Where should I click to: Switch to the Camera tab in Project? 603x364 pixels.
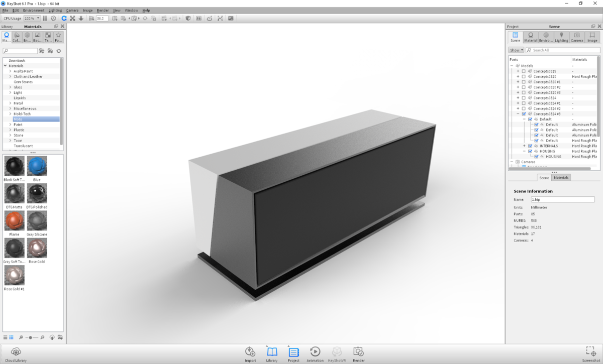[577, 38]
